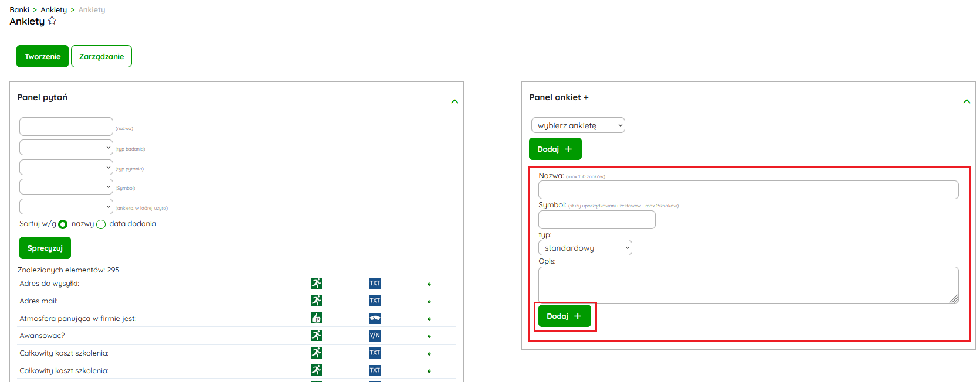The image size is (980, 382).
Task: Select sort by nazwy radio button
Action: tap(63, 224)
